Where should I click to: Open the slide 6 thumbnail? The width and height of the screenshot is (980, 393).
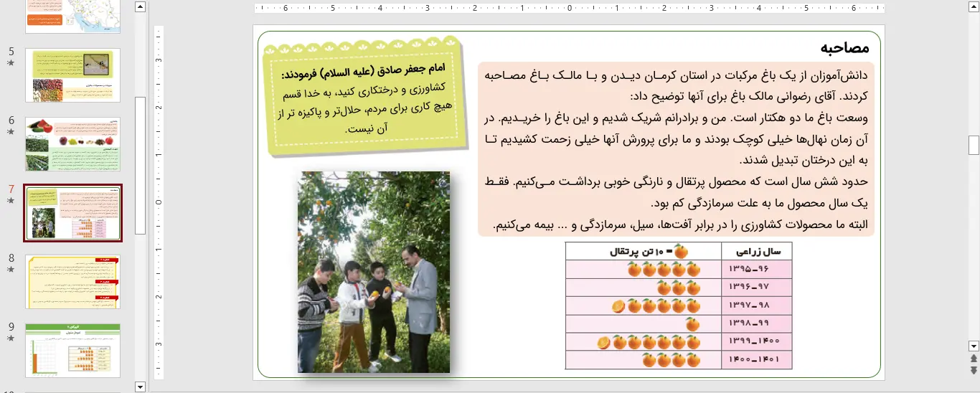72,144
